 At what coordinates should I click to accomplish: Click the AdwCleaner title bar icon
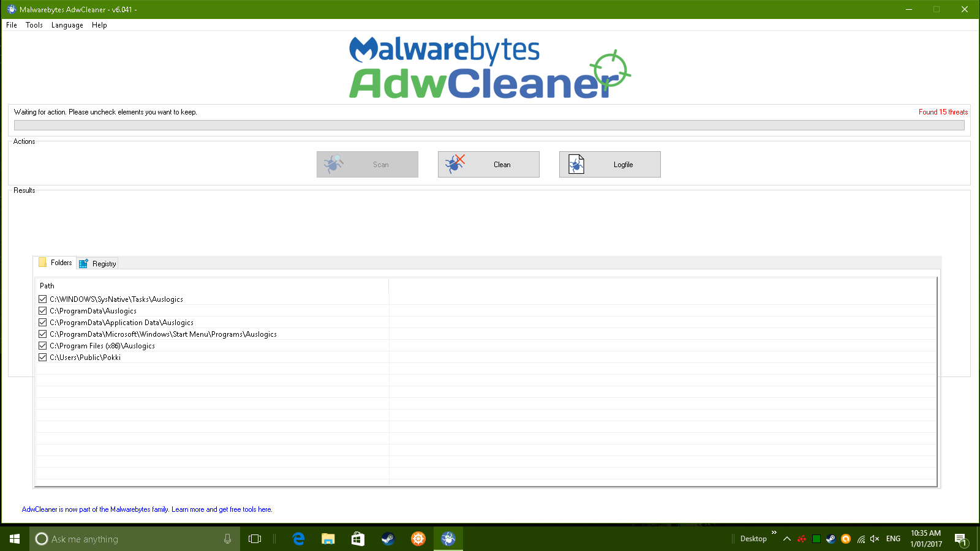coord(12,9)
